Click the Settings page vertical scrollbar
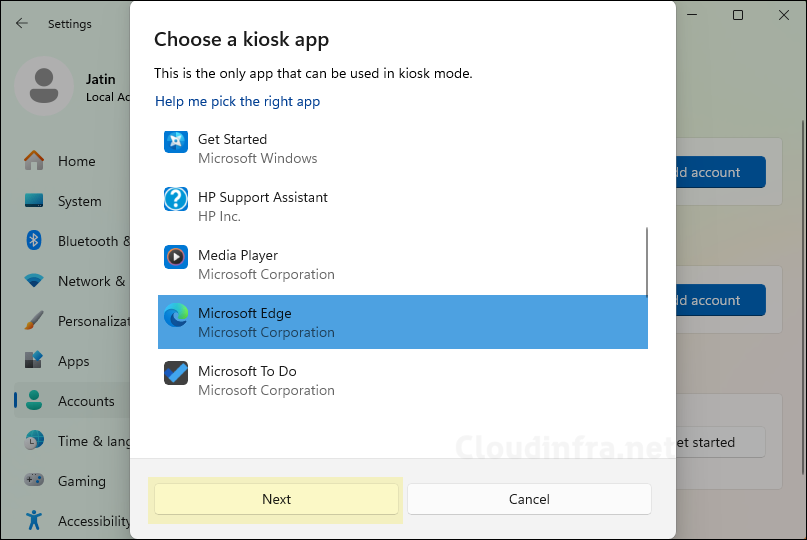Screen dimensions: 807x540 pyautogui.click(x=802, y=298)
